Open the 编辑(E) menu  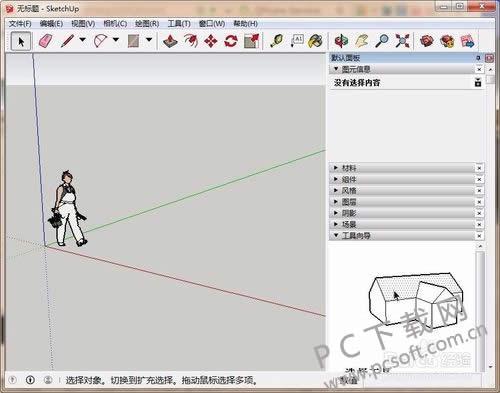point(51,24)
